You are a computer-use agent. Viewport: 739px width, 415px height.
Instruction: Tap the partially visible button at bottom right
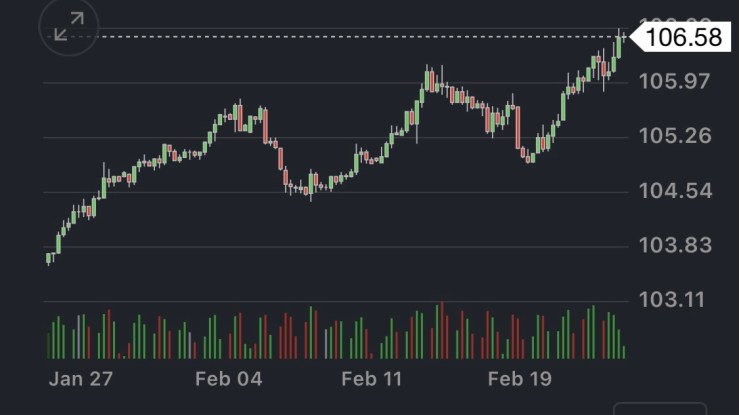pyautogui.click(x=659, y=408)
